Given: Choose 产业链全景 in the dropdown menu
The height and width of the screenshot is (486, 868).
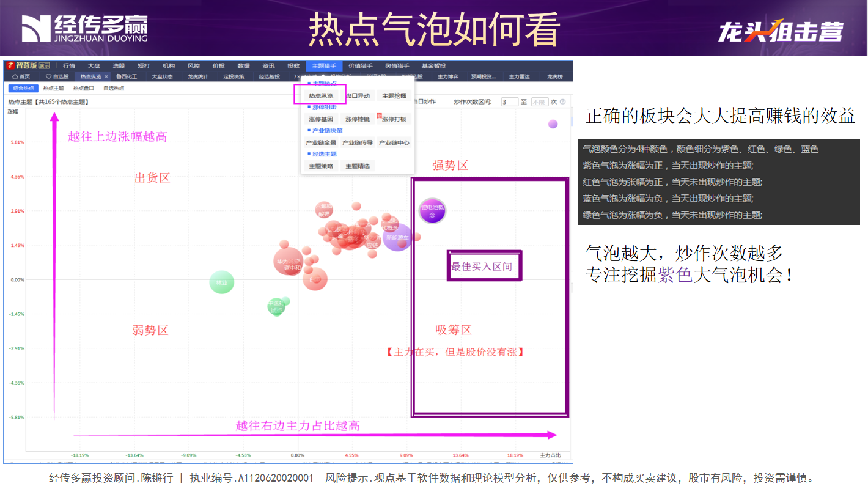Looking at the screenshot, I should 321,142.
